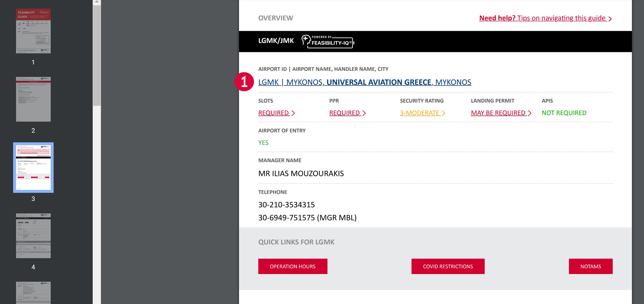Click the OVERVIEW section heading

point(276,18)
